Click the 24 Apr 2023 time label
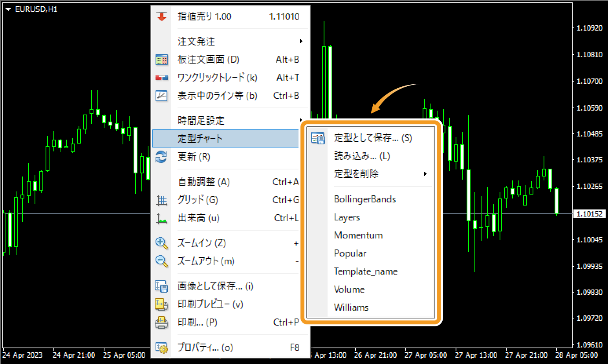The image size is (608, 364). click(x=22, y=355)
